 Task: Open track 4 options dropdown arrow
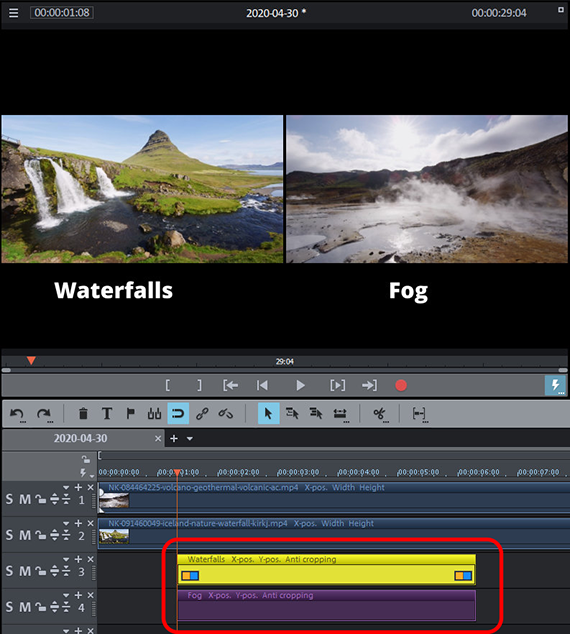(x=66, y=596)
